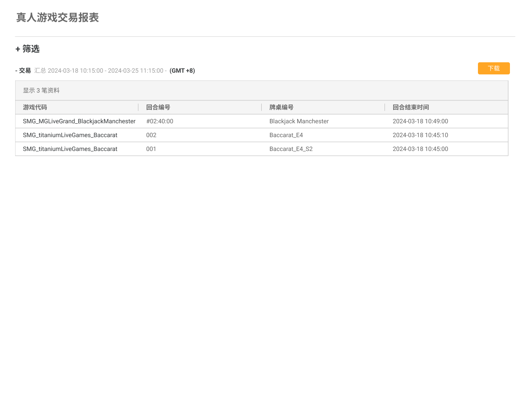Click end time 2024-03-18 10:45:10
This screenshot has width=532, height=417.
(x=420, y=135)
